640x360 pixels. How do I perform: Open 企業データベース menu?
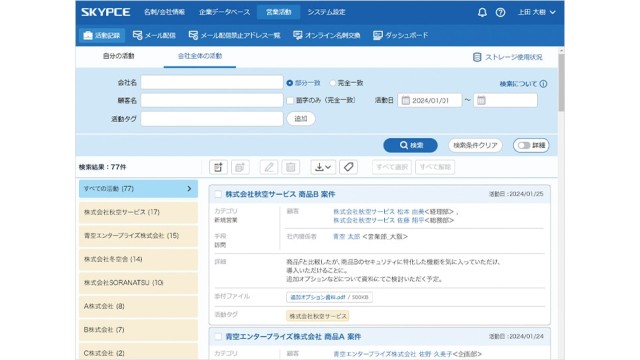coord(224,12)
